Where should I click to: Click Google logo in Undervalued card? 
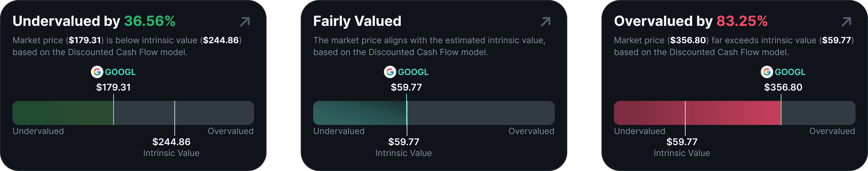pyautogui.click(x=97, y=72)
